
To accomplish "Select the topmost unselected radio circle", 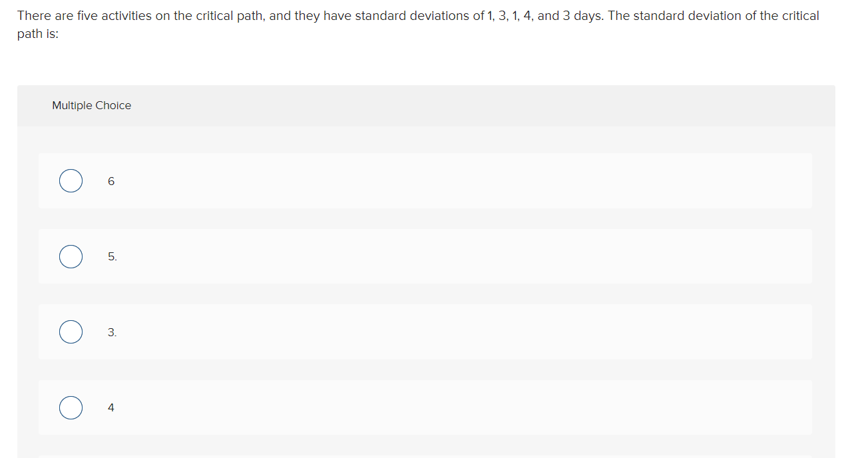I will click(x=71, y=180).
